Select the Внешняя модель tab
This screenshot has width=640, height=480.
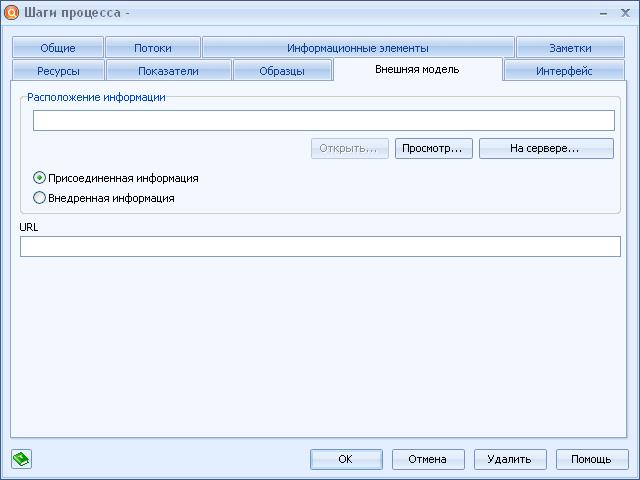pos(417,69)
